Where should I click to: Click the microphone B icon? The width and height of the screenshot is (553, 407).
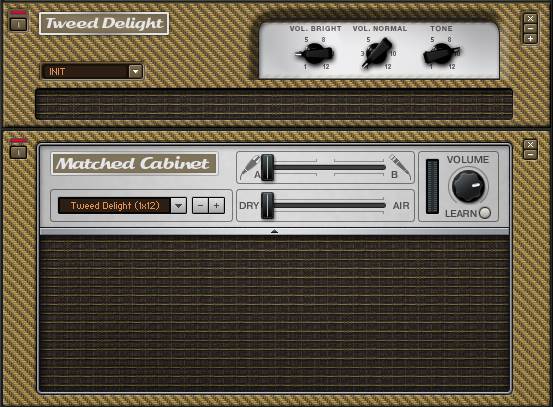coord(400,166)
